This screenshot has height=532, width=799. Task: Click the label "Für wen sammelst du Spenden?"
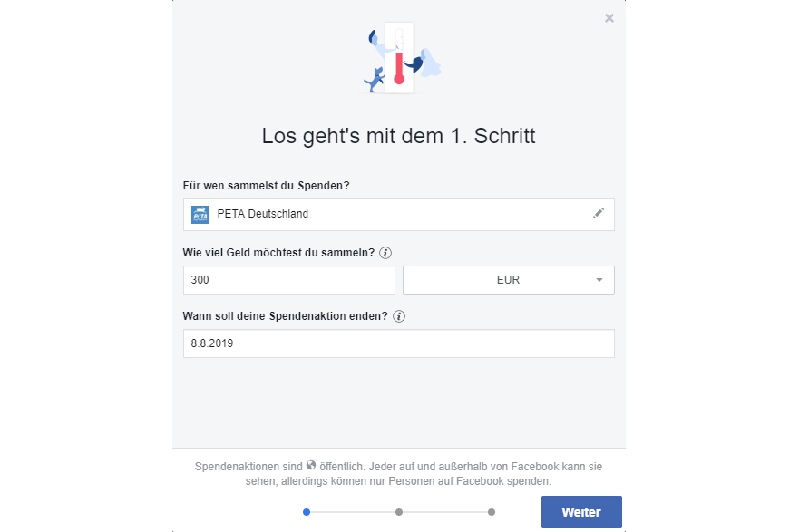pyautogui.click(x=267, y=186)
